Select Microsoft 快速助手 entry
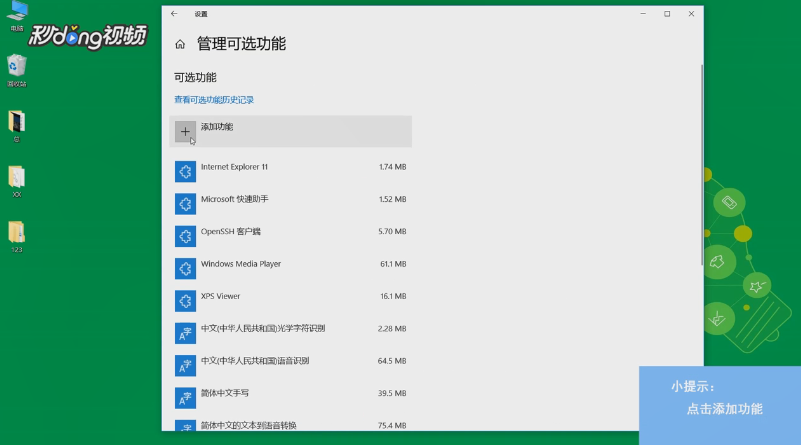The width and height of the screenshot is (801, 445). point(290,204)
